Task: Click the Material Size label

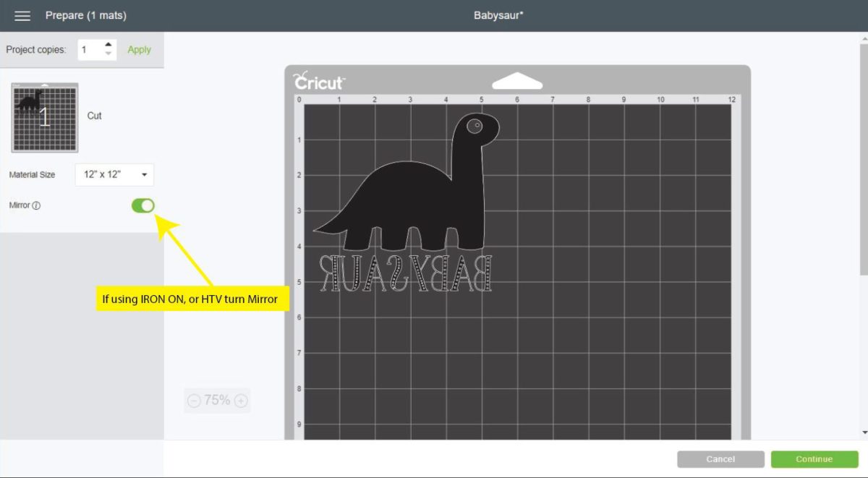Action: point(33,175)
